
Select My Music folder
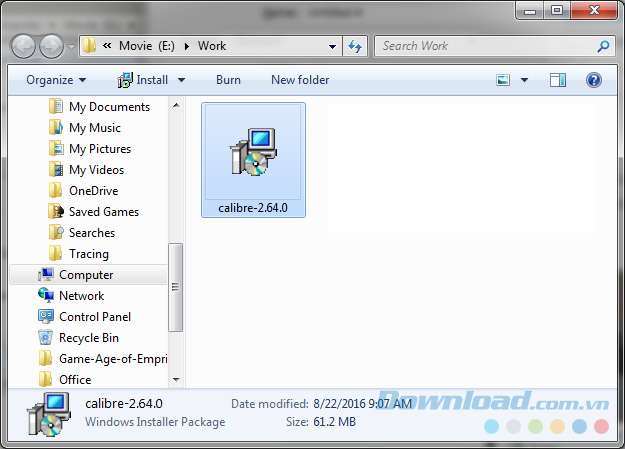95,128
